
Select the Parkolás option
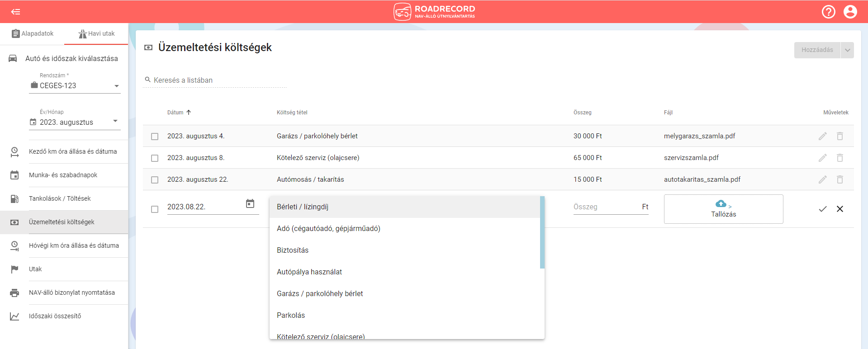pos(405,315)
